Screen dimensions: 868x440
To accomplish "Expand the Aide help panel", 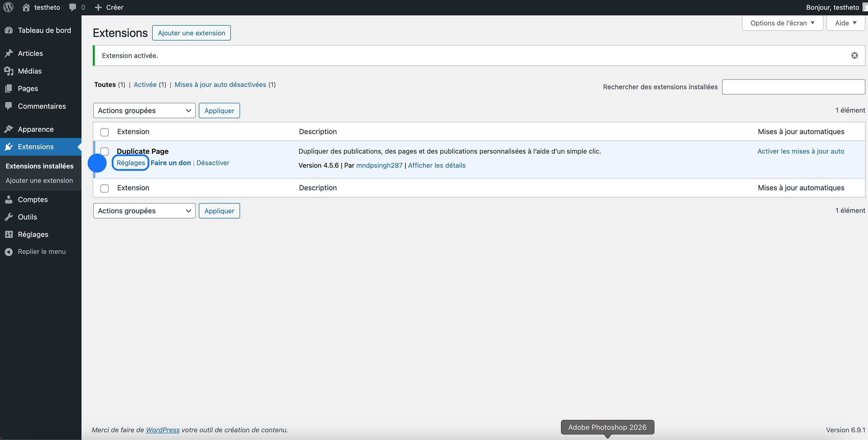I will (845, 23).
